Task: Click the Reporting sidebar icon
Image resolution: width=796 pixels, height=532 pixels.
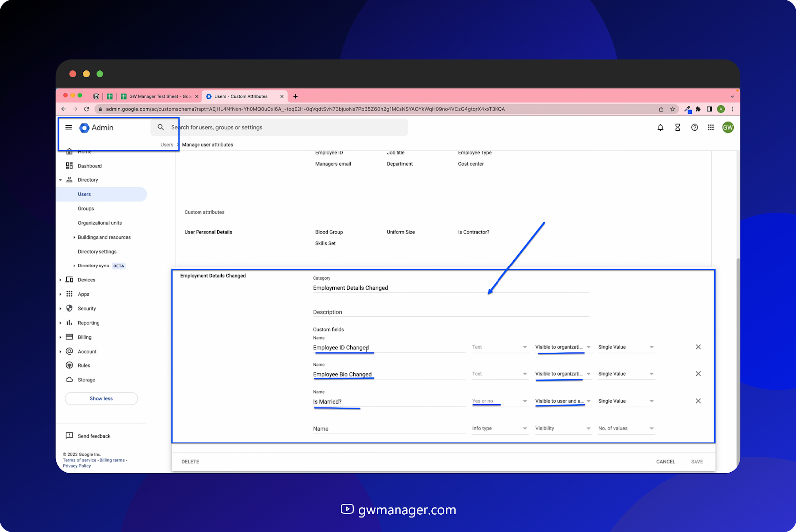Action: point(69,322)
